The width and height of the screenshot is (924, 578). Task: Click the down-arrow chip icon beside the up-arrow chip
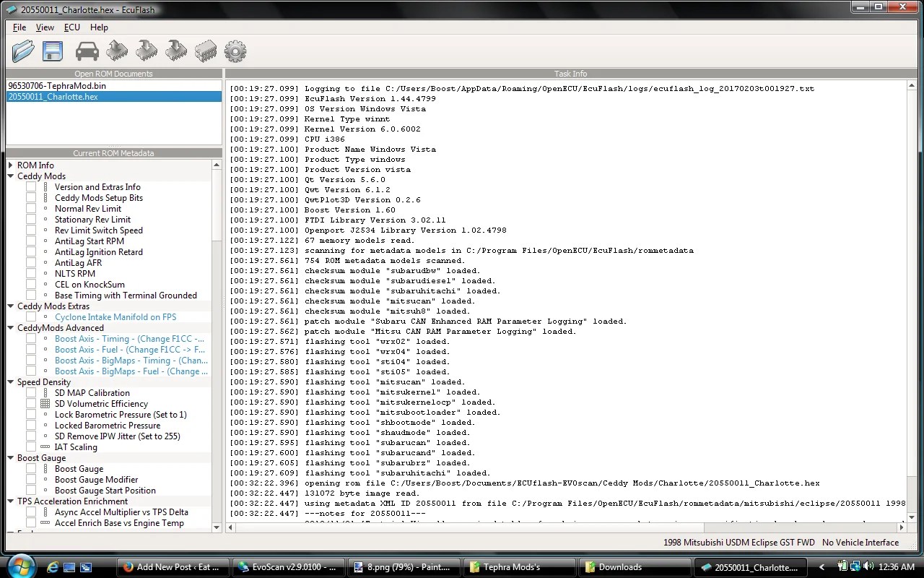tap(147, 51)
